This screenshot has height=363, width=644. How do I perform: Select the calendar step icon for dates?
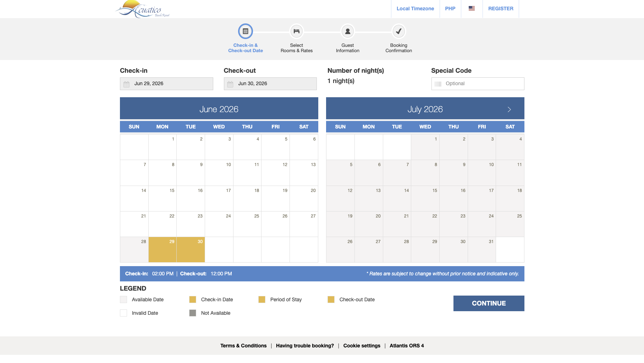tap(246, 31)
